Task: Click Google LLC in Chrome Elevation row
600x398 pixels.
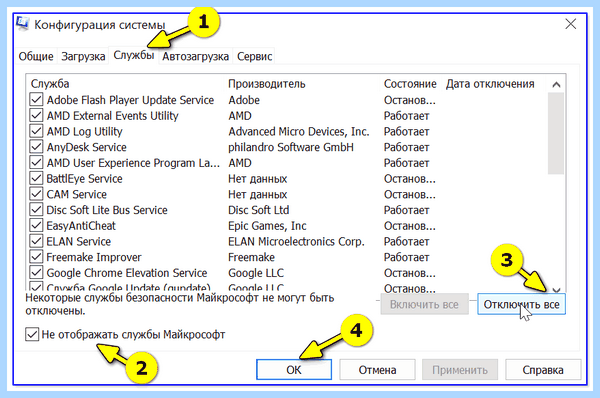Action: tap(256, 272)
